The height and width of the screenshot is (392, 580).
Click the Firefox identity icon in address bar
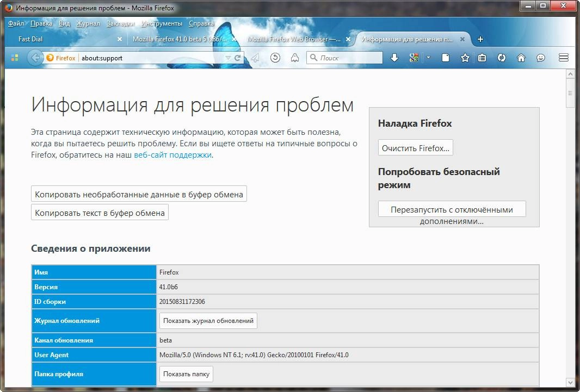tap(50, 58)
